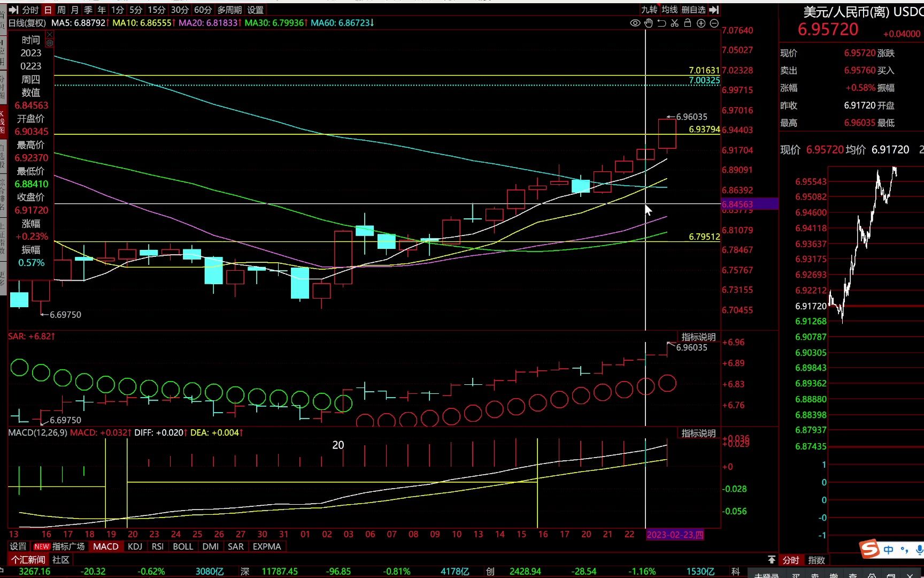
Task: Select EXPMA indicator tab
Action: (267, 546)
